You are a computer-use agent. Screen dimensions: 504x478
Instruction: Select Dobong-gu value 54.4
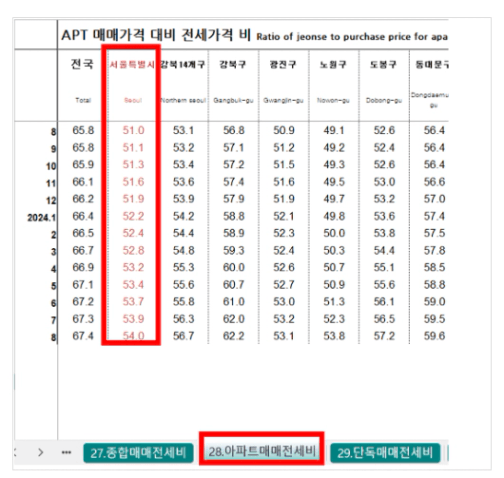(384, 250)
